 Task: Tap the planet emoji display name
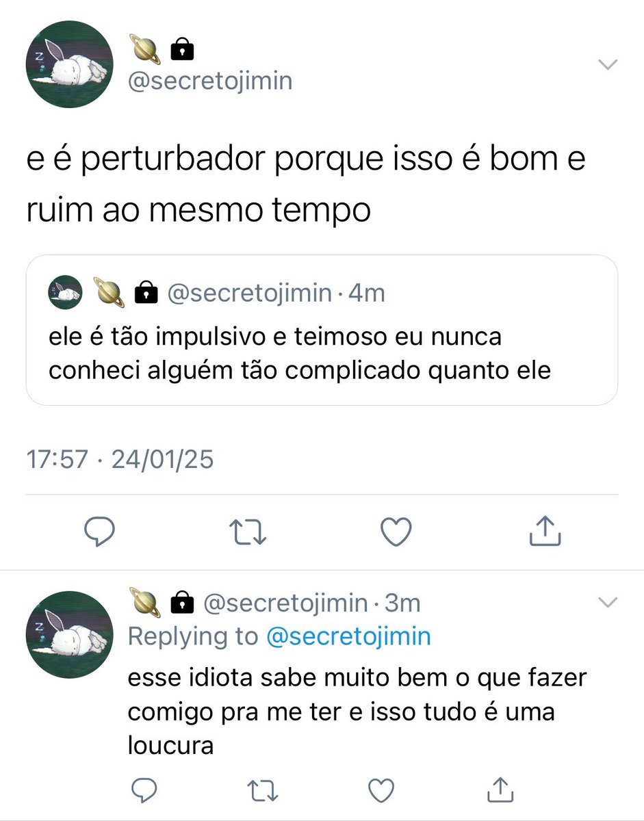click(x=162, y=49)
